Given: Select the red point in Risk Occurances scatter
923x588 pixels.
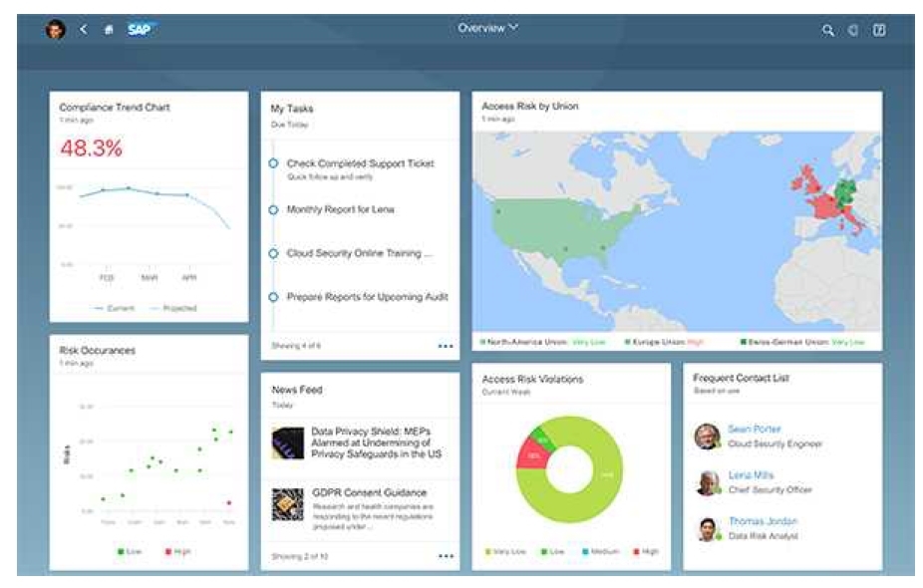Looking at the screenshot, I should [229, 502].
